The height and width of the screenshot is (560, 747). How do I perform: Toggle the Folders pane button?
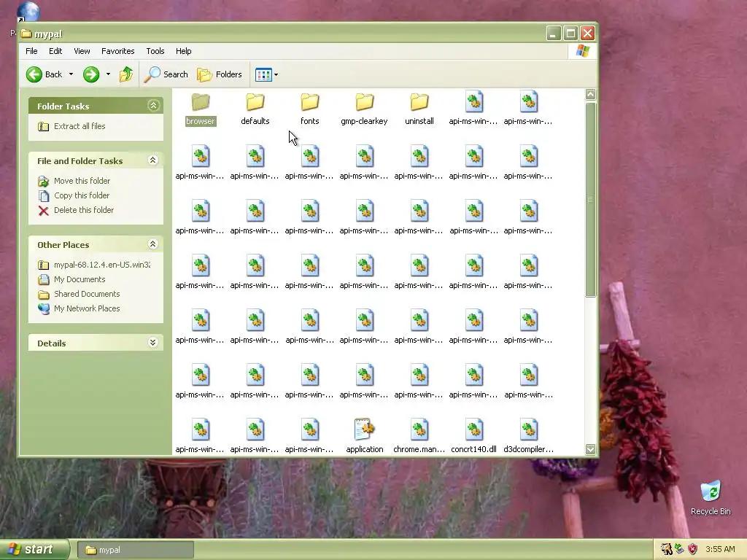220,74
